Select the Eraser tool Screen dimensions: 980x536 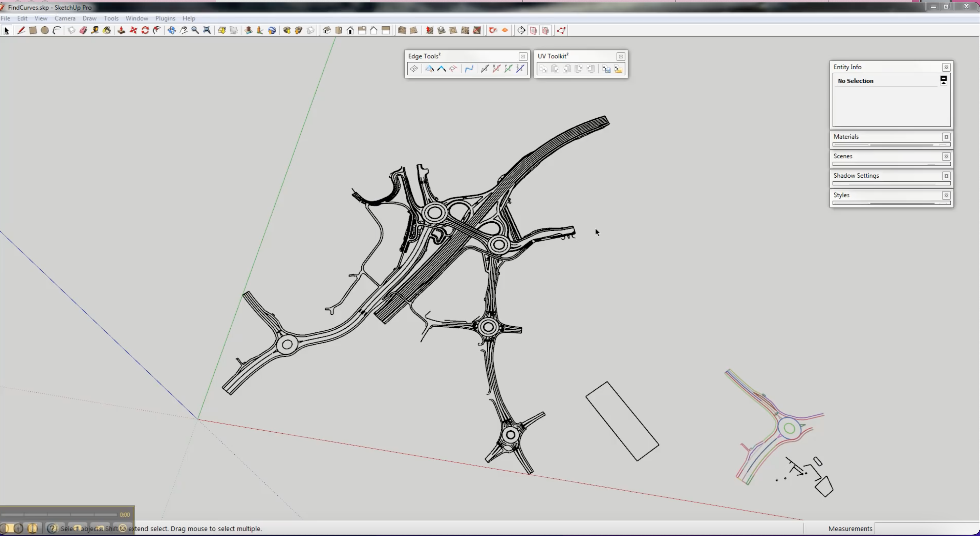83,30
